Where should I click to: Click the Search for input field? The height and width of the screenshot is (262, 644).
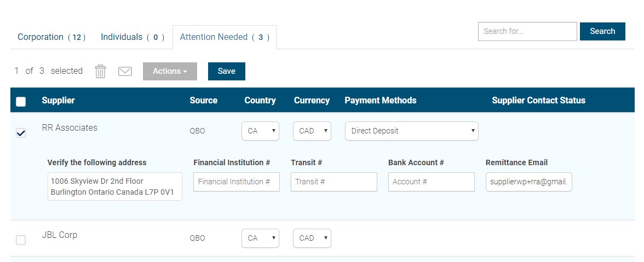[527, 31]
